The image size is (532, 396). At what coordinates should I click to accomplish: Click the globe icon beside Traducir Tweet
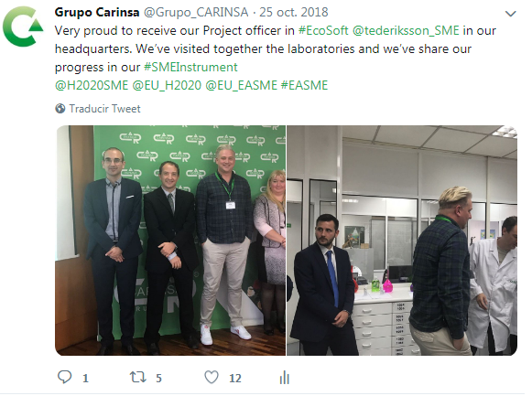pyautogui.click(x=60, y=109)
